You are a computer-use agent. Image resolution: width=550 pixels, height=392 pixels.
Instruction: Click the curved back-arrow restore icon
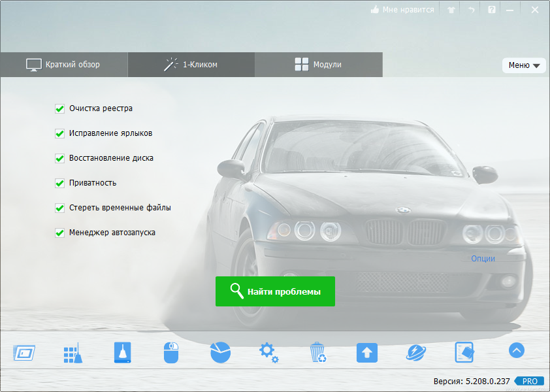click(471, 10)
